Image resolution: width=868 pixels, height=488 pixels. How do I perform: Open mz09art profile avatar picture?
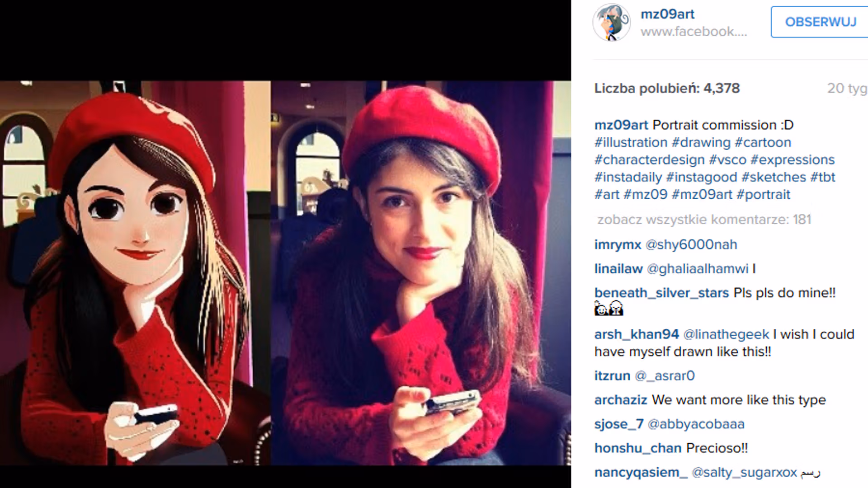(612, 22)
